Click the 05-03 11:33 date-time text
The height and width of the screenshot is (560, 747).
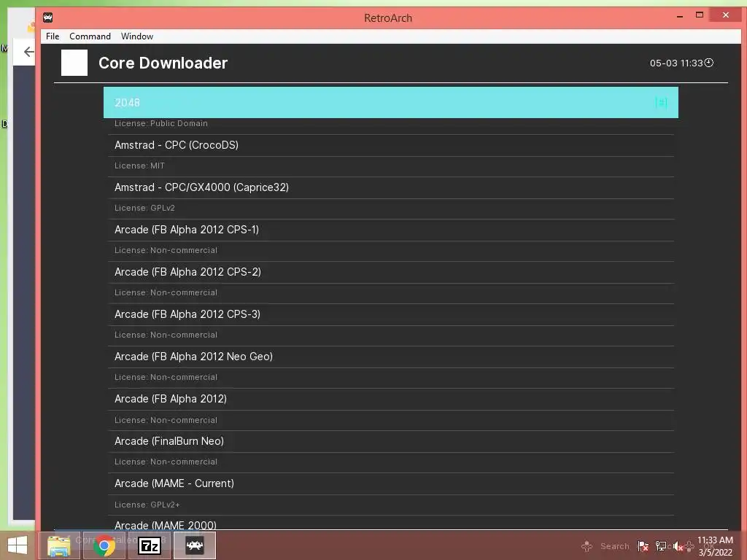click(x=676, y=63)
